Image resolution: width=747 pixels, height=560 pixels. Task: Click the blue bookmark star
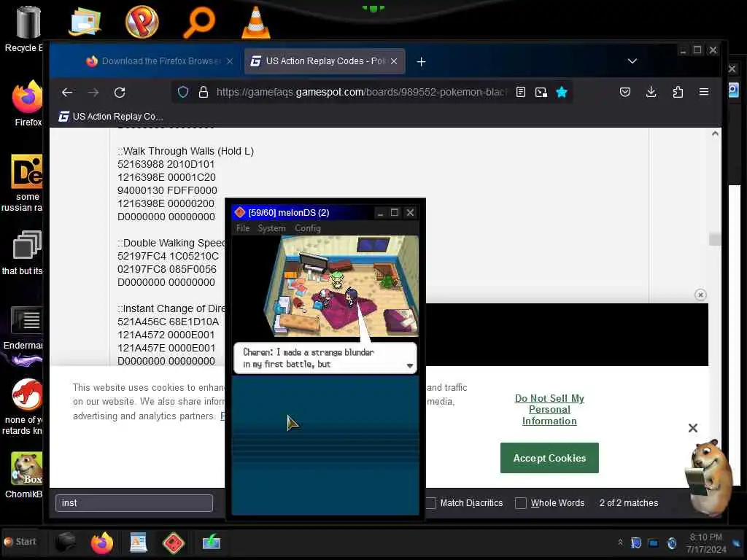tap(562, 92)
